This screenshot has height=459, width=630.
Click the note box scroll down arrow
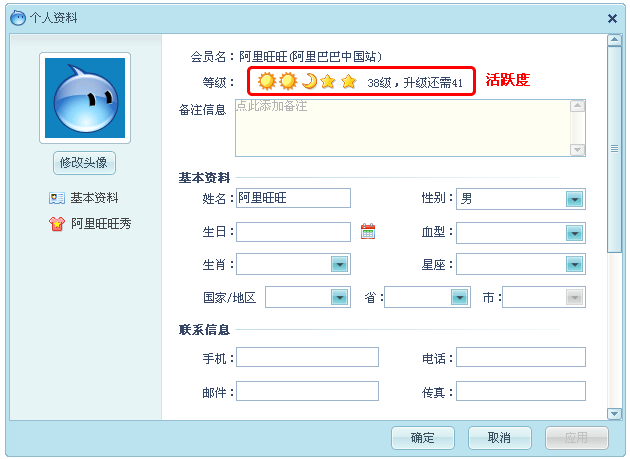(x=577, y=150)
